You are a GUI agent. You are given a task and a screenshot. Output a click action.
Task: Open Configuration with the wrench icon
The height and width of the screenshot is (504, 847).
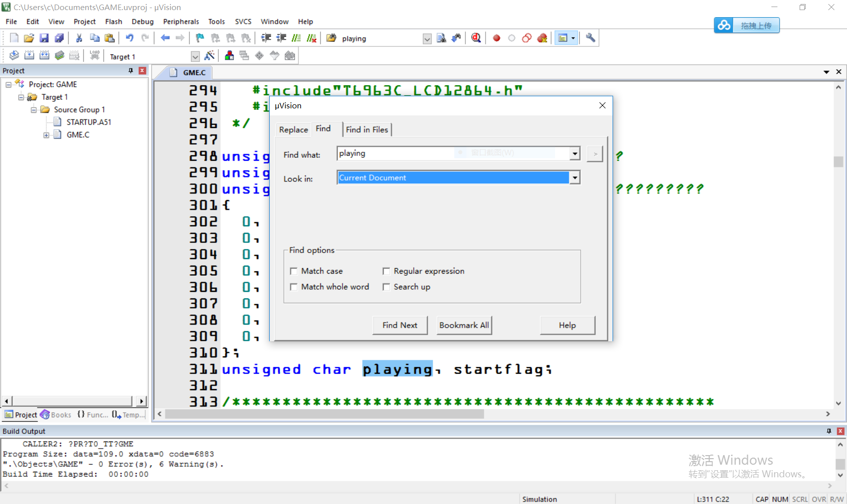(x=590, y=38)
